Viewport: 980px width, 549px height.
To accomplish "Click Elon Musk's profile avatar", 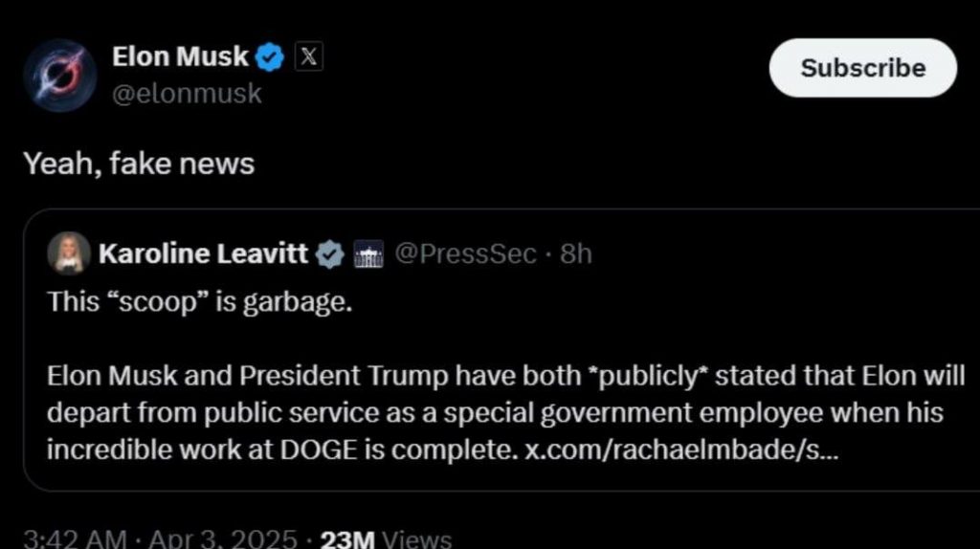I will (x=59, y=75).
